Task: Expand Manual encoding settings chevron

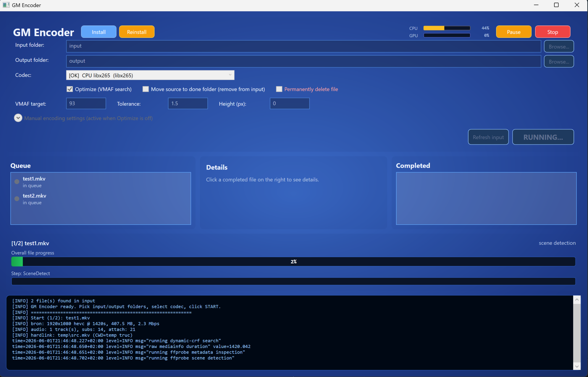Action: (x=18, y=118)
